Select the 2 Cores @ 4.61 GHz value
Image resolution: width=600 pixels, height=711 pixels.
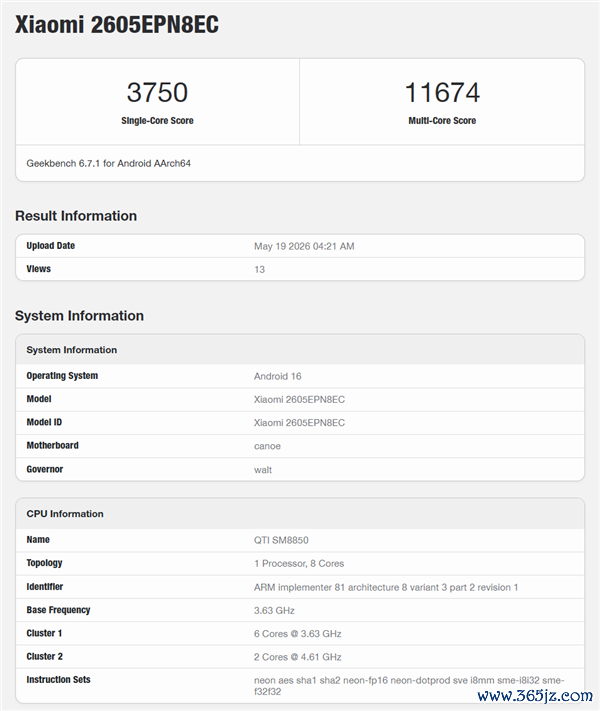coord(298,657)
